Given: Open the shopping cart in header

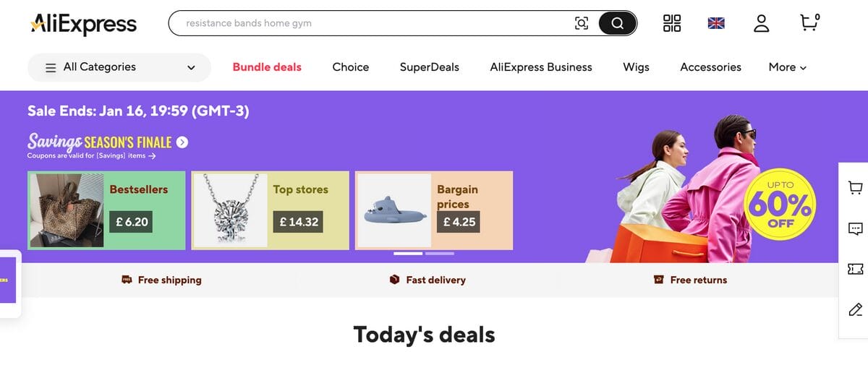Looking at the screenshot, I should (x=809, y=23).
